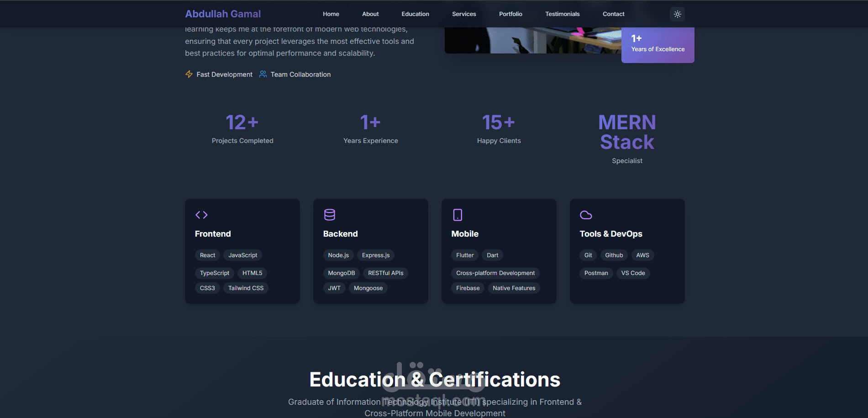Click the Git skill tag
Screen dimensions: 868x418
point(588,255)
